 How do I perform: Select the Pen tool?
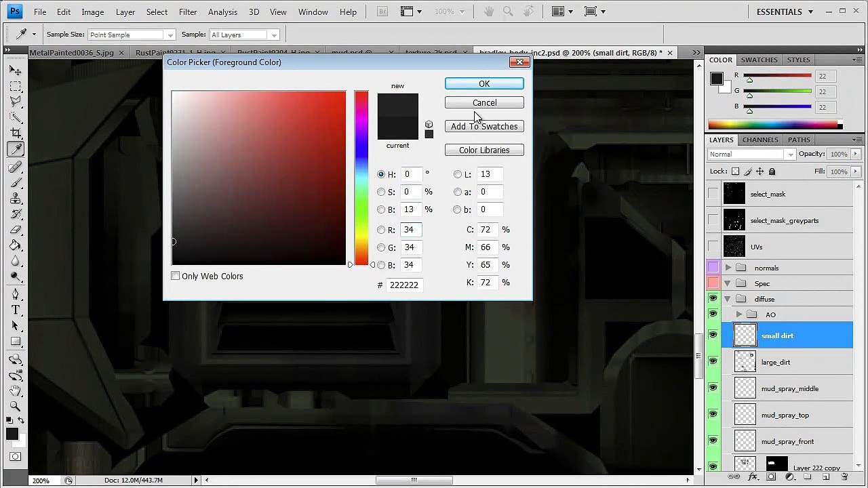[16, 294]
